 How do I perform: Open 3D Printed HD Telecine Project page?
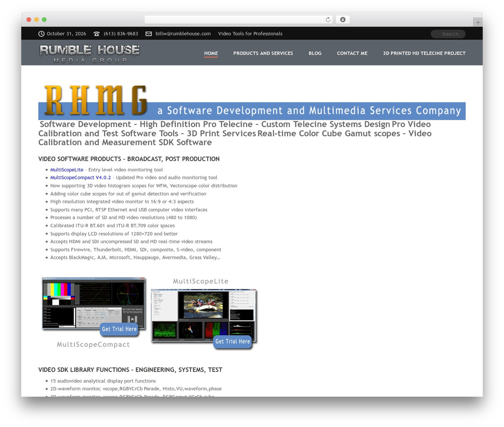coord(424,53)
